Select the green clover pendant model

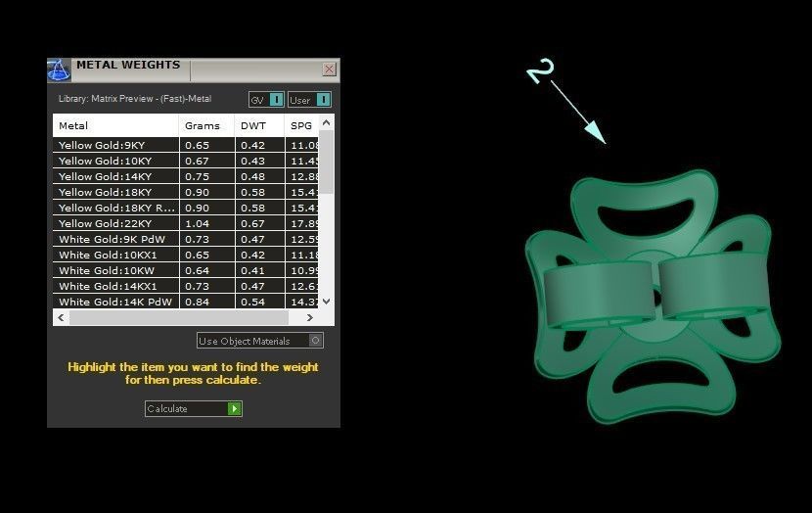click(653, 296)
